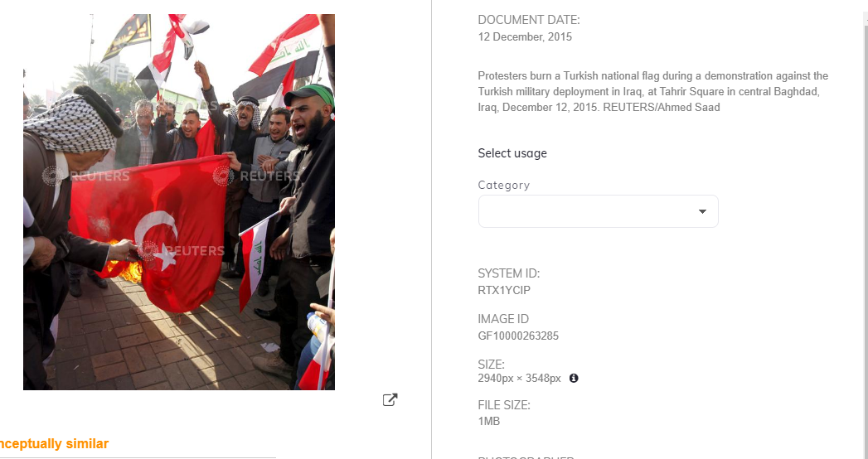Select the image ID GF10000263285
Screen dimensions: 868x459
coord(518,336)
